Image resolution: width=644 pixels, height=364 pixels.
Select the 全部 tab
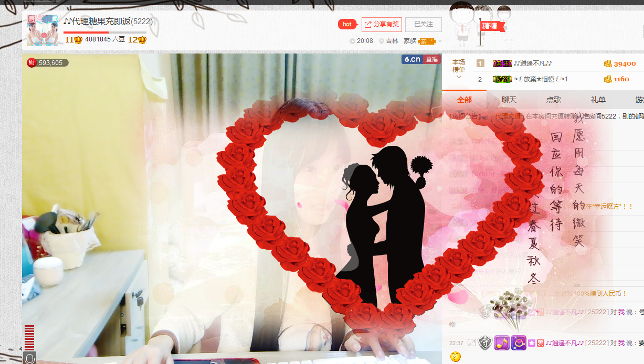click(464, 99)
